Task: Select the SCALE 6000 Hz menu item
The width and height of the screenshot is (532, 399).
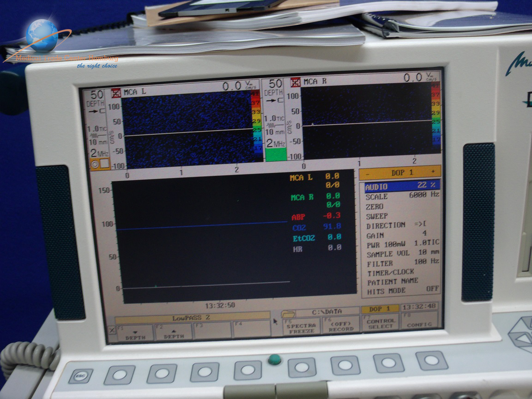Action: 401,196
